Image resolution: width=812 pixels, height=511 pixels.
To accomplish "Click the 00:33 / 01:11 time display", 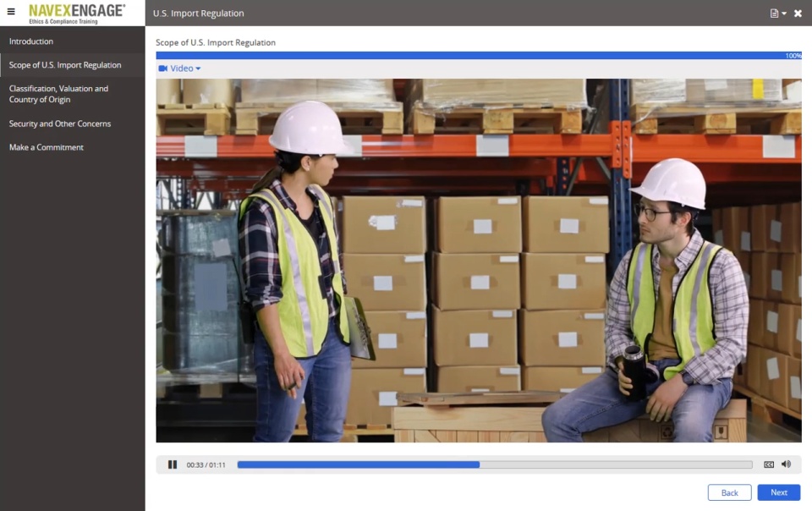I will point(206,465).
